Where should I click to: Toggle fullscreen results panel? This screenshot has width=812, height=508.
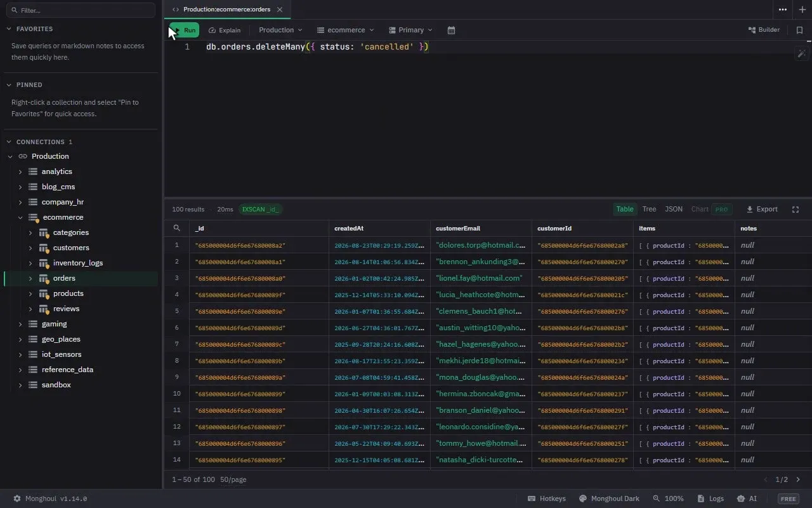click(796, 209)
